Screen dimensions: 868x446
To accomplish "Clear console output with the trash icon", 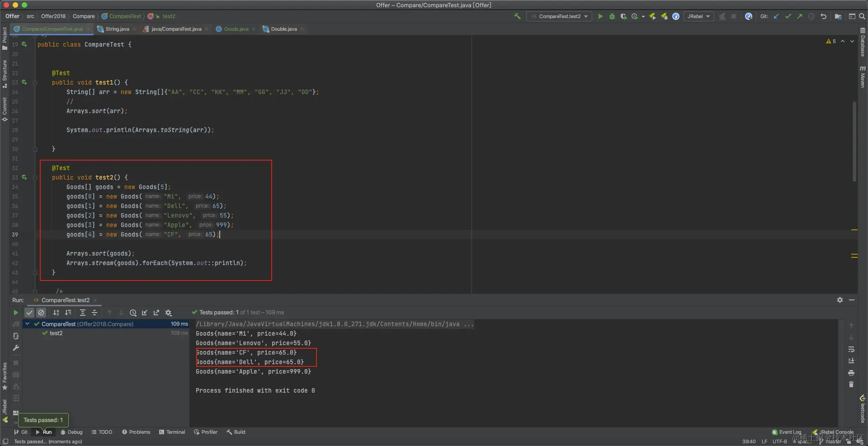I will [851, 384].
